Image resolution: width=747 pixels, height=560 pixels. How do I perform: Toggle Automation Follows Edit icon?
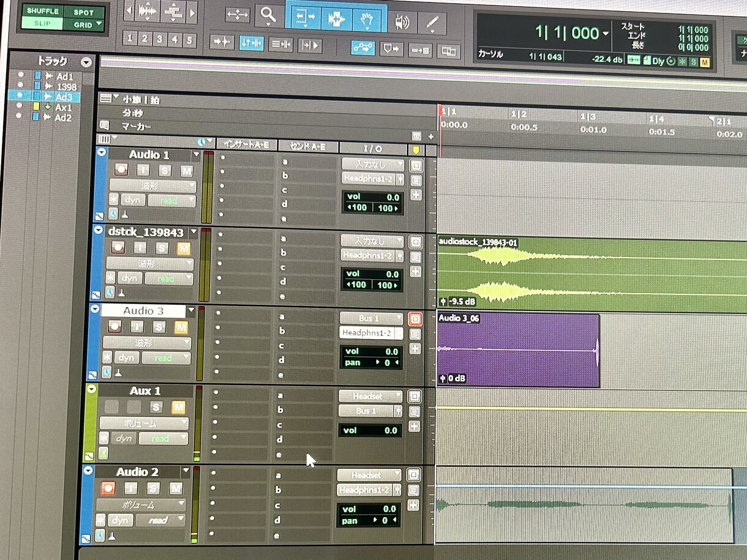coord(362,47)
